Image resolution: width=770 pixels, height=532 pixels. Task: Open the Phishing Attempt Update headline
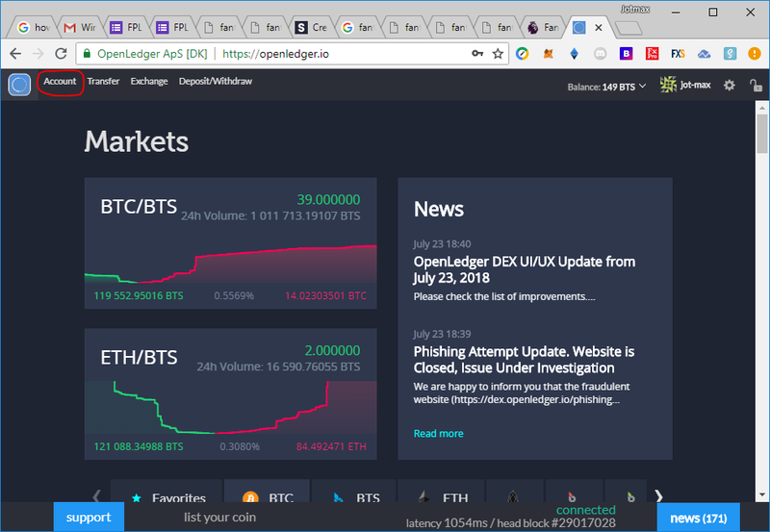[524, 360]
